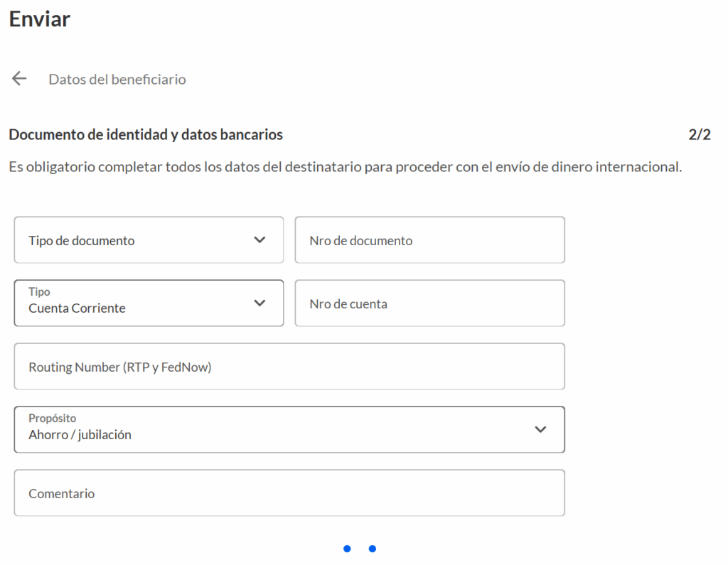
Task: Open the Tipo de documento dropdown
Action: (135, 240)
